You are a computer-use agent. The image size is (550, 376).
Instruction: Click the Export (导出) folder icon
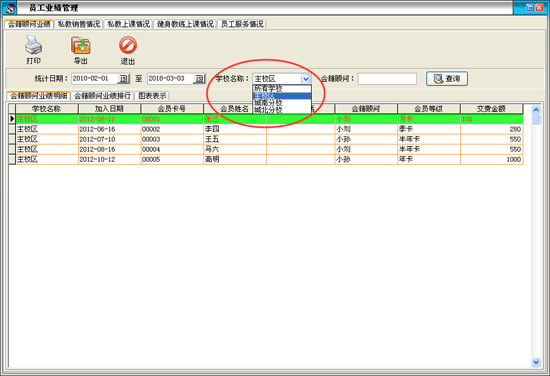[81, 45]
